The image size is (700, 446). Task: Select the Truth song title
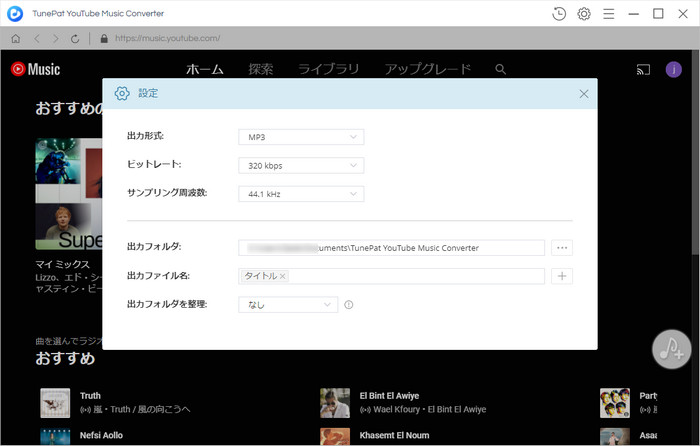tap(90, 396)
